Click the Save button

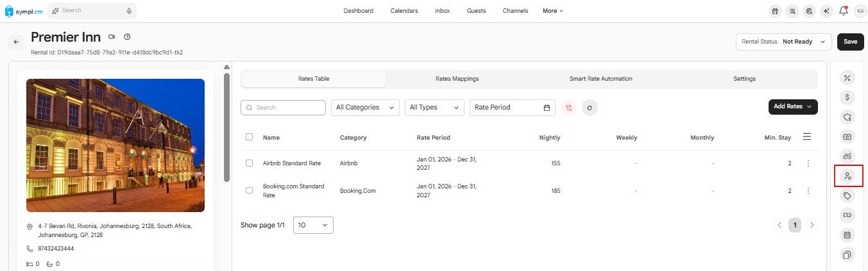tap(851, 42)
